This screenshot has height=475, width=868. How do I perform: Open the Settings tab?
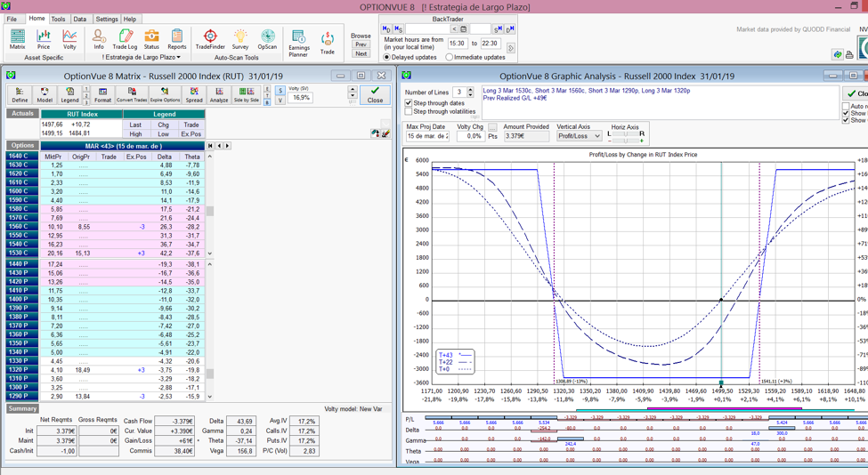(107, 19)
